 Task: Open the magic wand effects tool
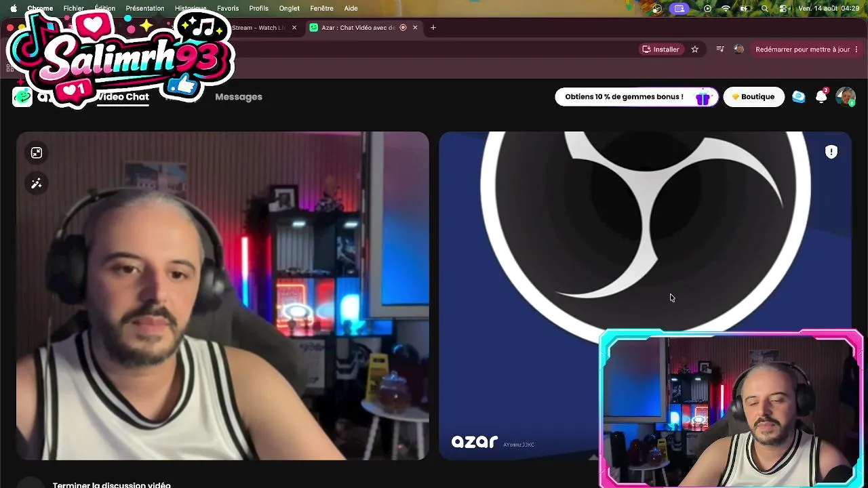(x=37, y=184)
